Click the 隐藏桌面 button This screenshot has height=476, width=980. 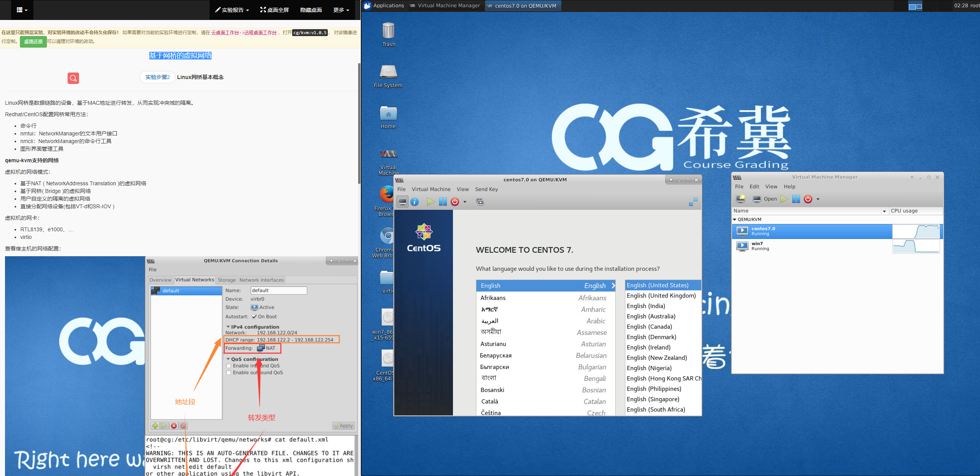[311, 10]
